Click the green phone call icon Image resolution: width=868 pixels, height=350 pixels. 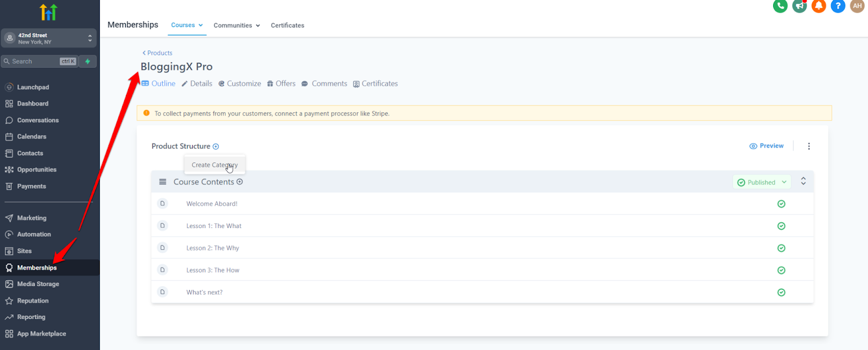tap(780, 6)
